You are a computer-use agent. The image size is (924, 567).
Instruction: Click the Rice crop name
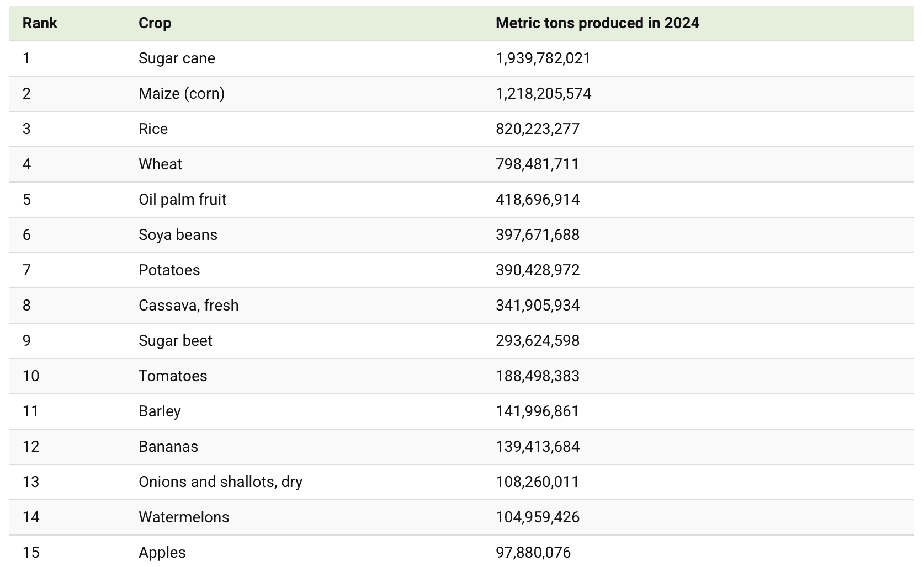(153, 129)
